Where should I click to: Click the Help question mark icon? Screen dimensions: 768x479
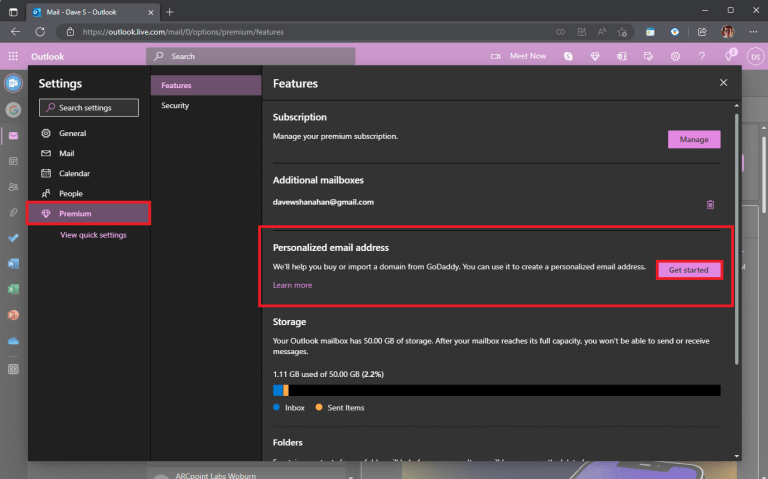pos(702,56)
